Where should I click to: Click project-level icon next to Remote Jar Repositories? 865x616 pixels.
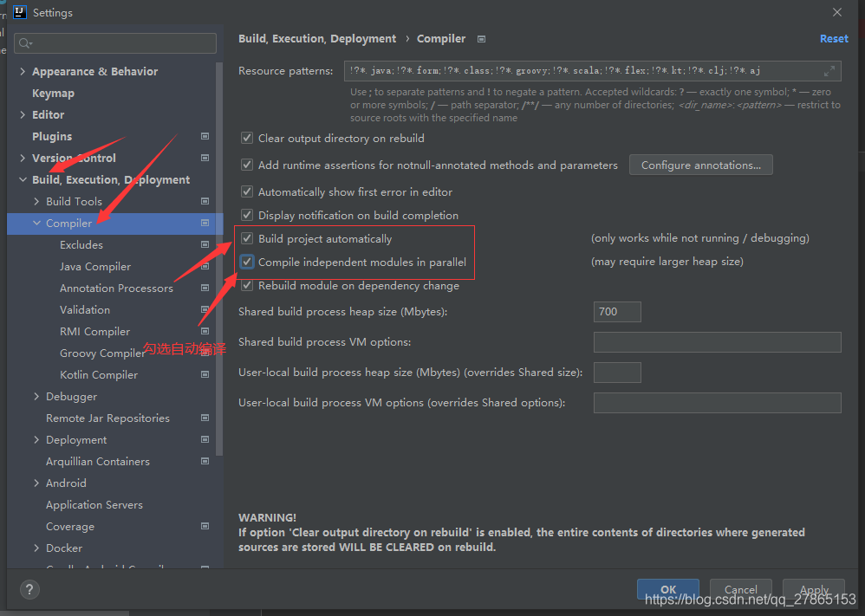(205, 418)
